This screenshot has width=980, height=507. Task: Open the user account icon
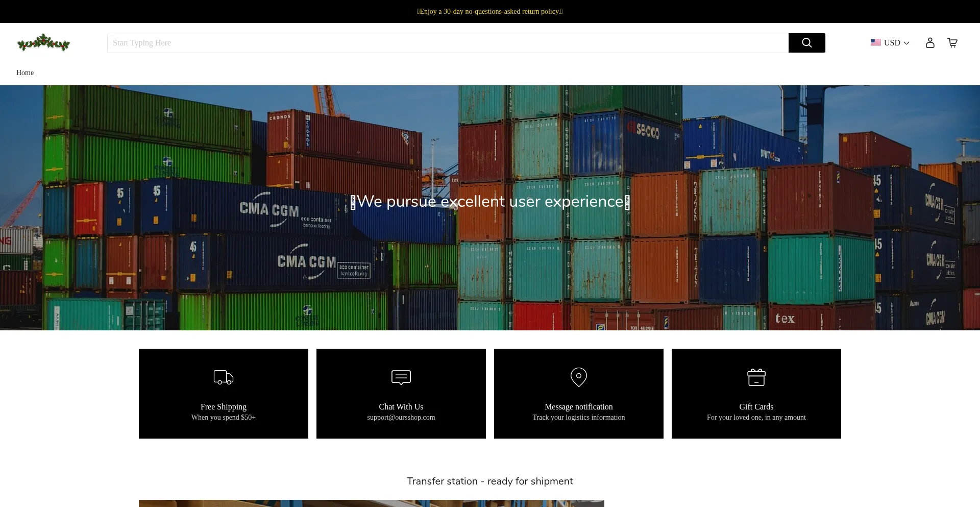tap(930, 43)
